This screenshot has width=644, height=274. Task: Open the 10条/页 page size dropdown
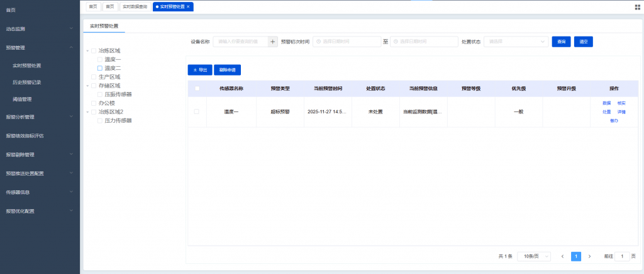click(534, 256)
